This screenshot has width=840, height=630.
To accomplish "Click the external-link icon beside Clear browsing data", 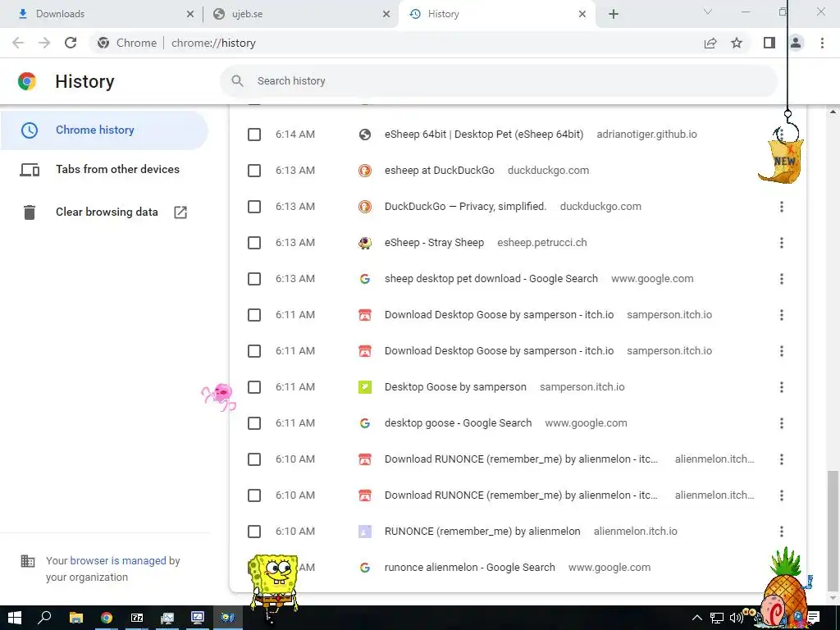I will point(180,212).
